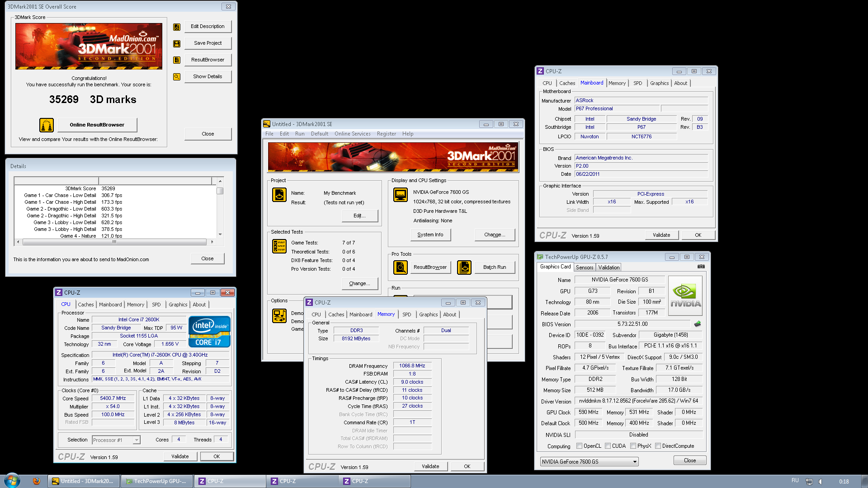Open the Help menu in 3DMark2001

pos(408,134)
